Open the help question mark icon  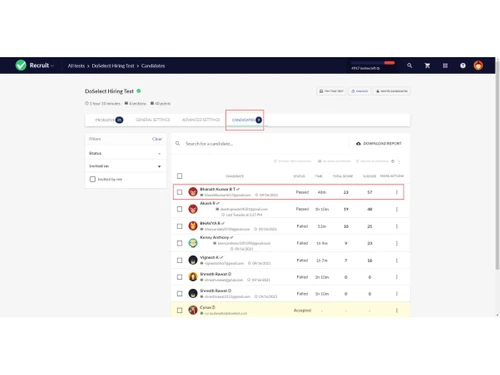tap(463, 66)
